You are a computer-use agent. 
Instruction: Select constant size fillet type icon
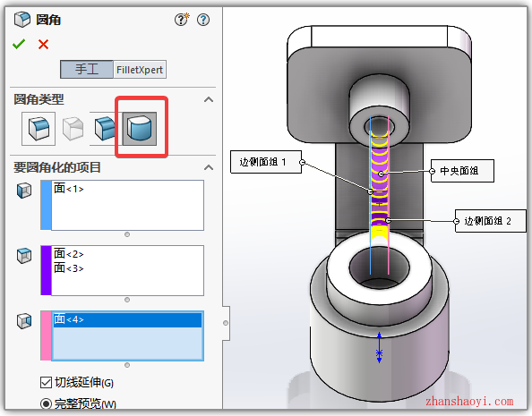click(39, 129)
